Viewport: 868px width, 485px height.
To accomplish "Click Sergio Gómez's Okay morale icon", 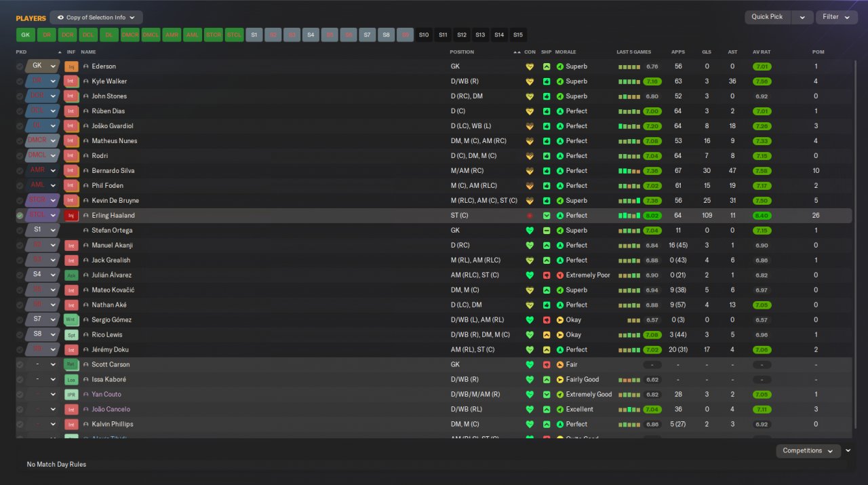I will click(560, 320).
